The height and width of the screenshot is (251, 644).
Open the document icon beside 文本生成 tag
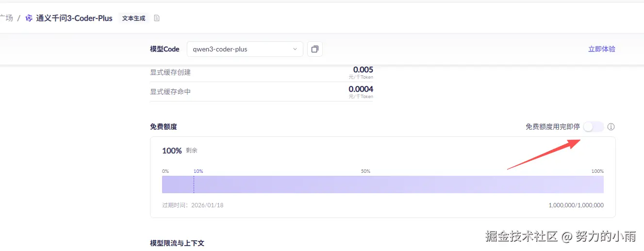(x=157, y=18)
